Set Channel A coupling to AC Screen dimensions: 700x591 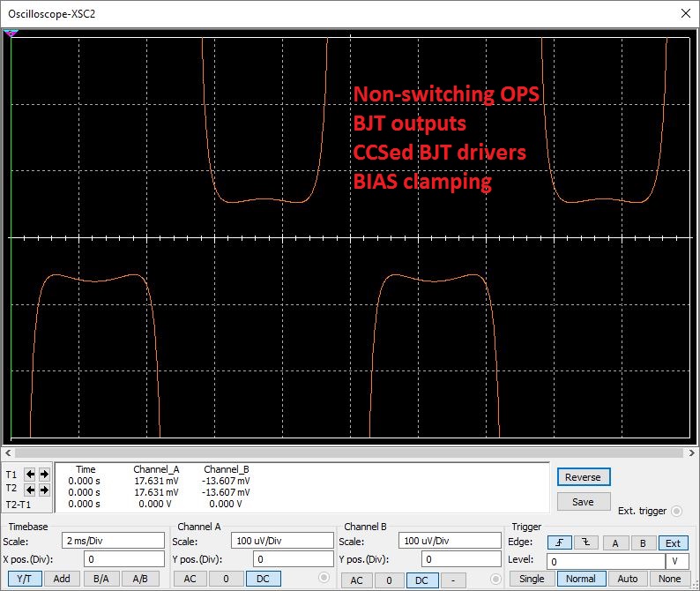point(190,579)
